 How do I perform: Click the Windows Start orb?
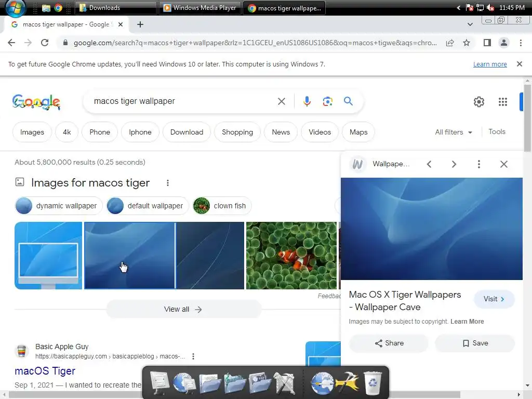pyautogui.click(x=15, y=7)
